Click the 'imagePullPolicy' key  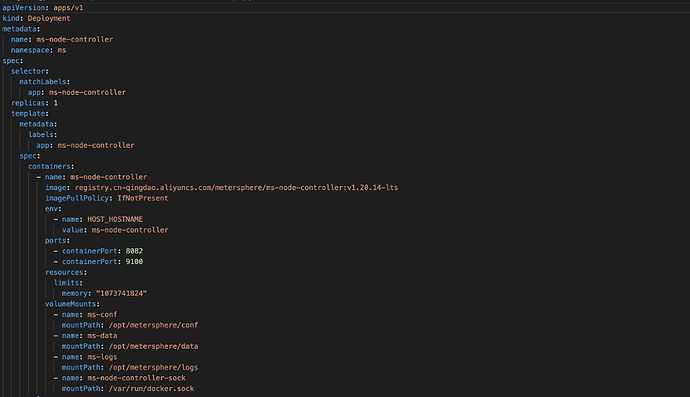(x=77, y=198)
